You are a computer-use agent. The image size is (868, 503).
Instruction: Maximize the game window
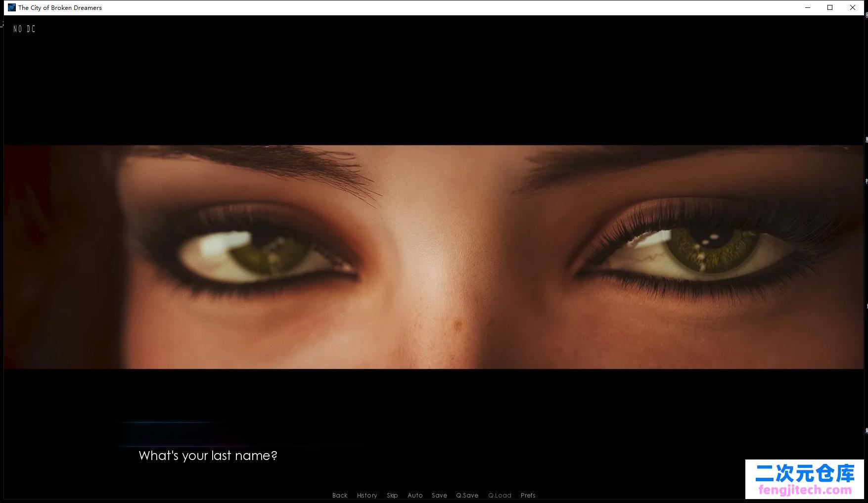830,7
